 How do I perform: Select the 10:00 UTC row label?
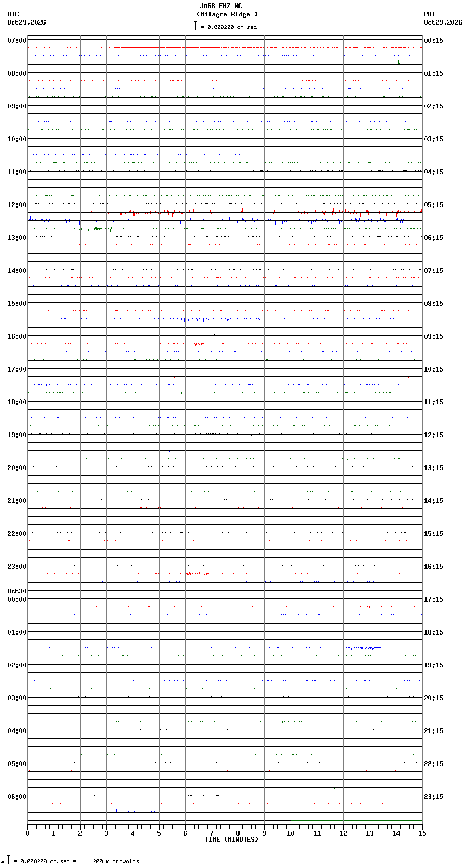click(x=17, y=139)
